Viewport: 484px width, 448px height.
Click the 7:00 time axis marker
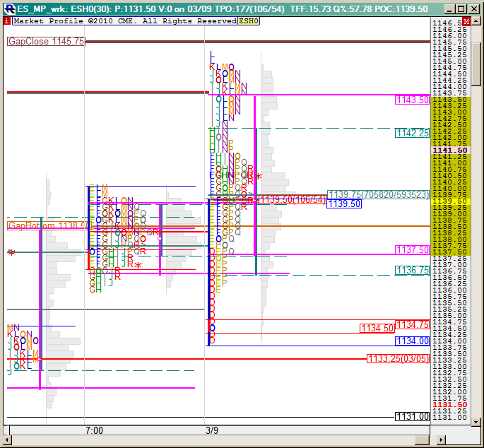pyautogui.click(x=94, y=430)
